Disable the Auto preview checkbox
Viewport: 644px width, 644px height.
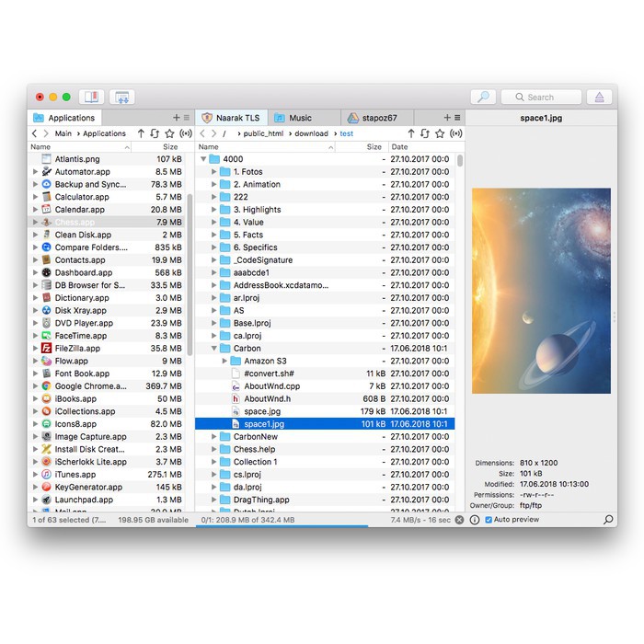pyautogui.click(x=489, y=520)
